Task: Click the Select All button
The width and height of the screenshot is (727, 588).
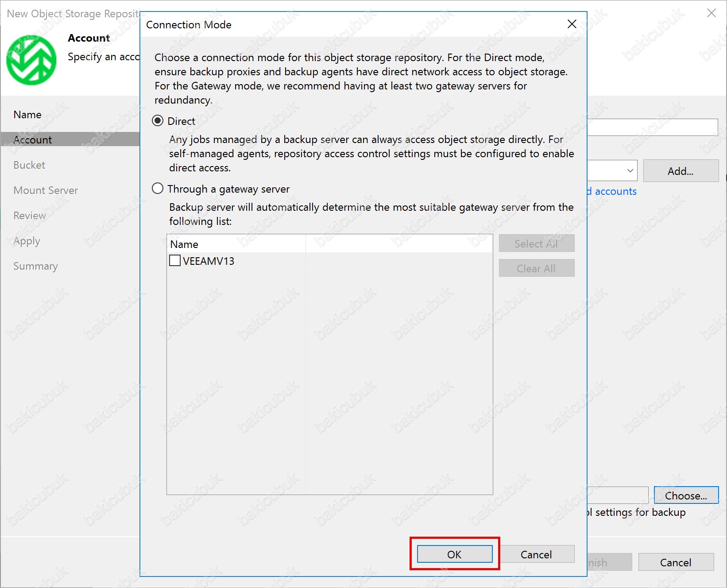Action: pyautogui.click(x=536, y=244)
